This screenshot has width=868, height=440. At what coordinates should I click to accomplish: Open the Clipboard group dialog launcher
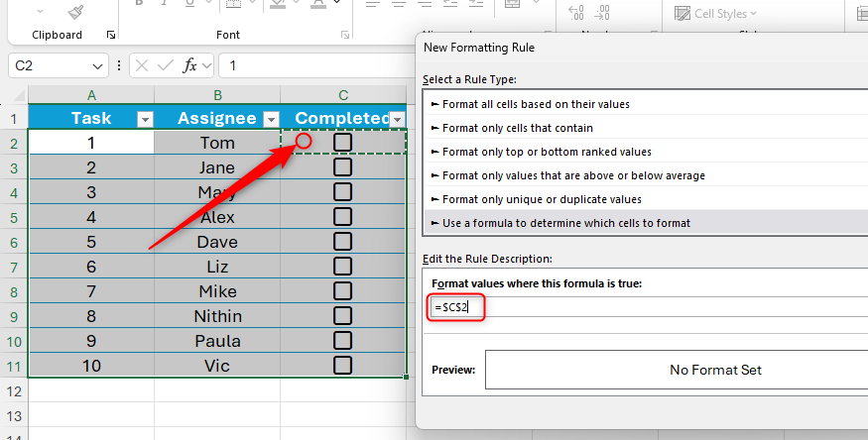pyautogui.click(x=111, y=35)
